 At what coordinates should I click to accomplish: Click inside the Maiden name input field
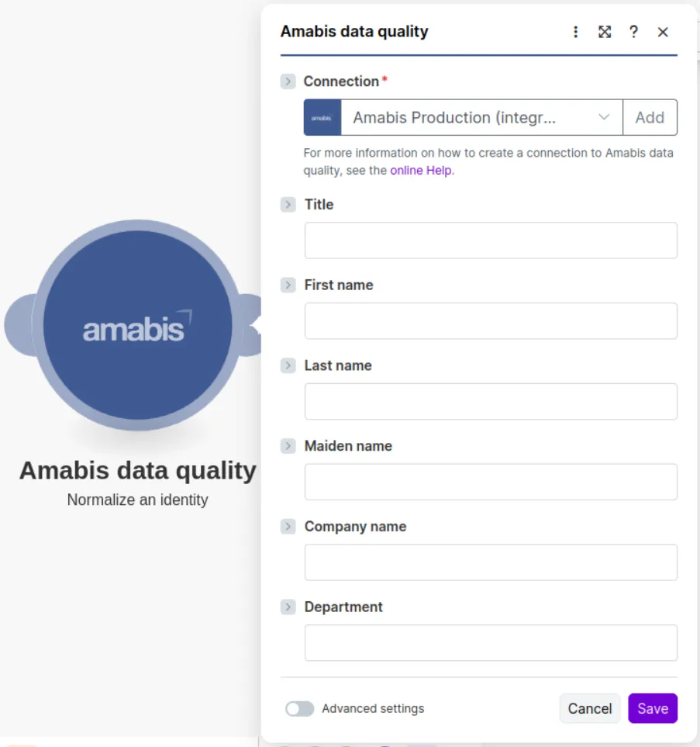tap(490, 482)
